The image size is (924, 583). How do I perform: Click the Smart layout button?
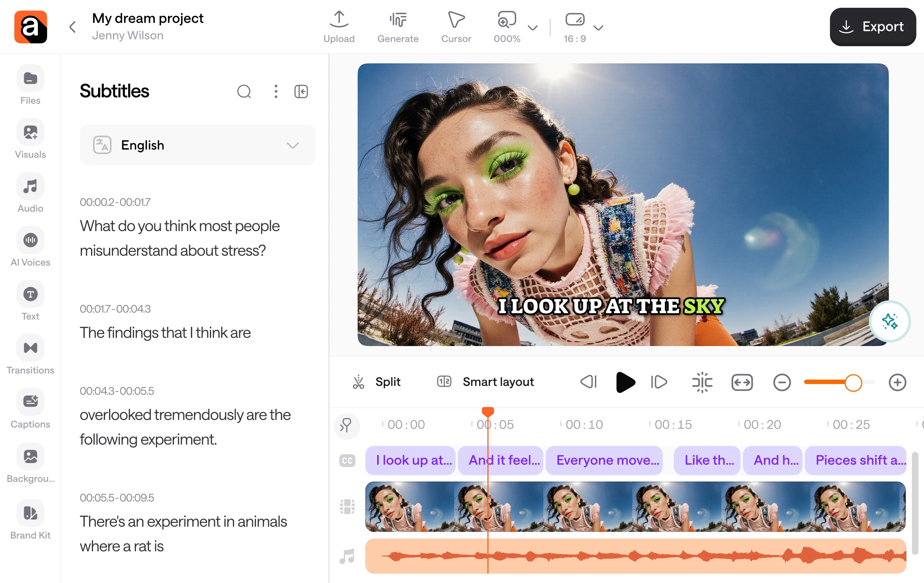click(x=485, y=382)
